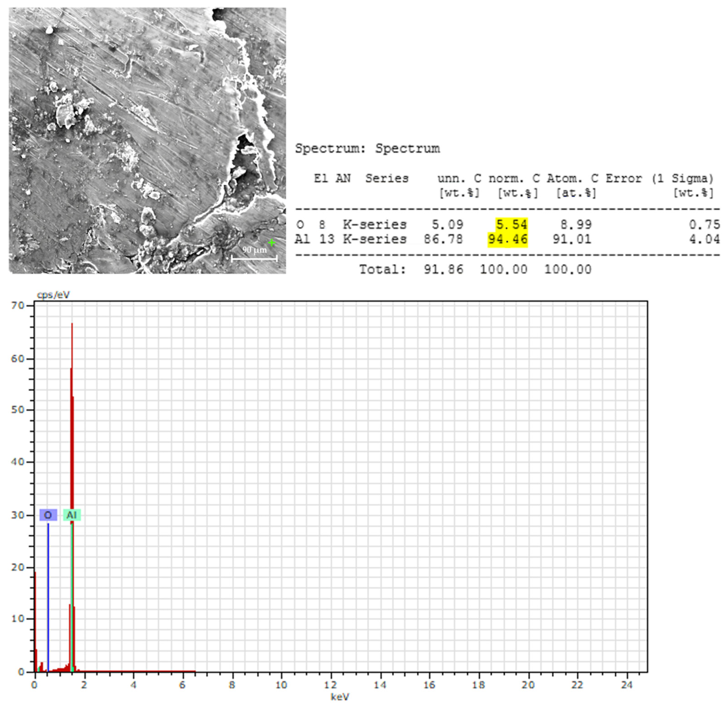Click the oxygen unn. value 5.09
Image resolution: width=728 pixels, height=708 pixels.
[x=447, y=224]
